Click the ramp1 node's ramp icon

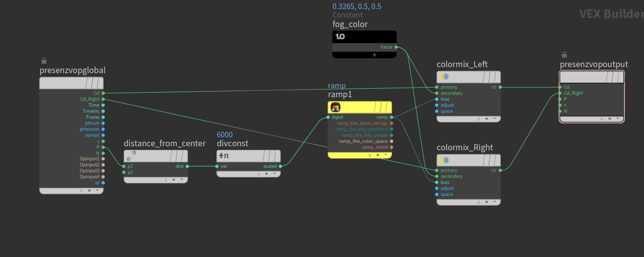pyautogui.click(x=336, y=107)
